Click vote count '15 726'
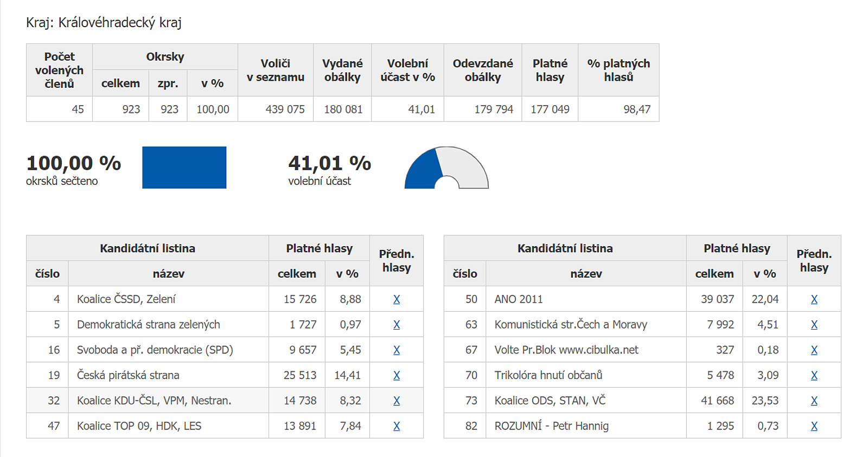868x457 pixels. [x=300, y=299]
